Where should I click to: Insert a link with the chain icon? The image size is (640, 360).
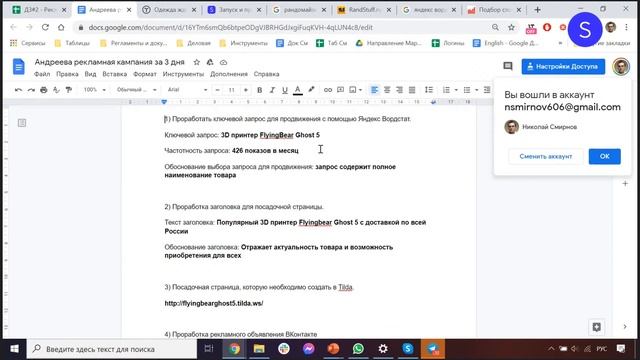(x=328, y=90)
